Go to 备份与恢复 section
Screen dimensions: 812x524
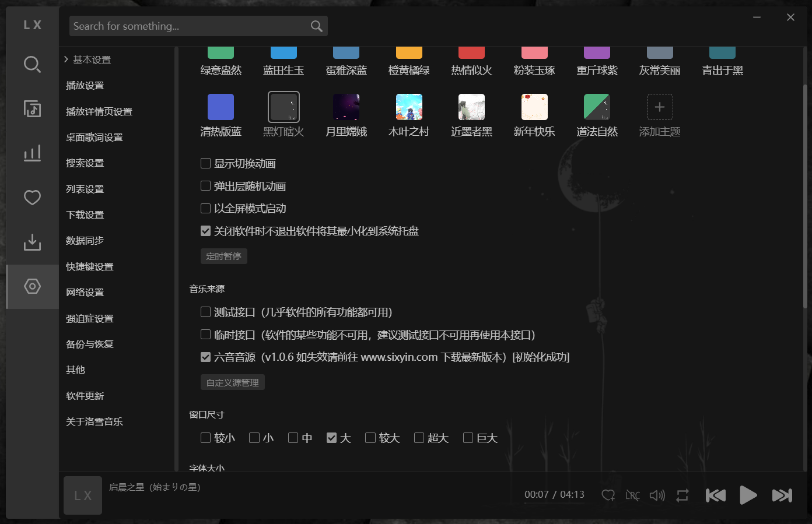(90, 344)
